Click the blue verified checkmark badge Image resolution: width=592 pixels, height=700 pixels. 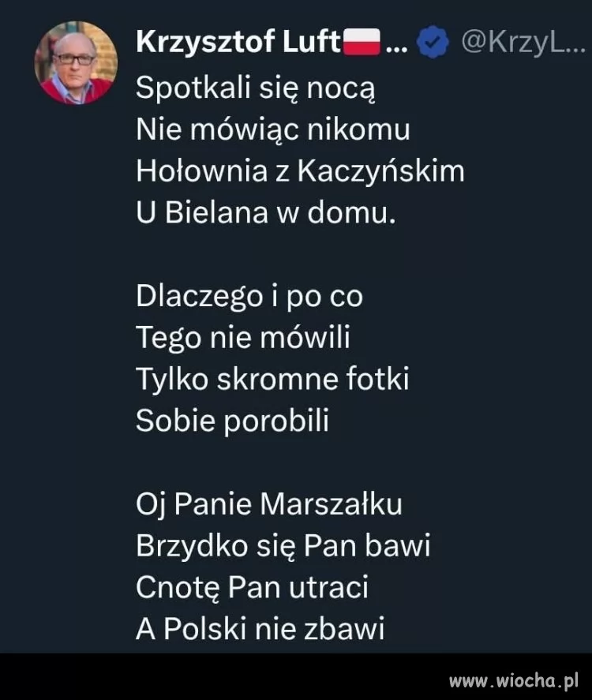[x=433, y=42]
